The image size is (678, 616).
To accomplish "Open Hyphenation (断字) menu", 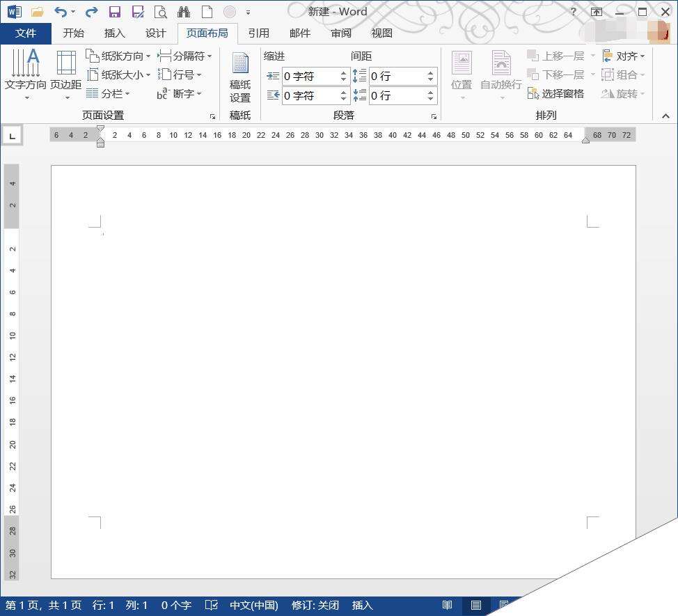I will point(180,93).
